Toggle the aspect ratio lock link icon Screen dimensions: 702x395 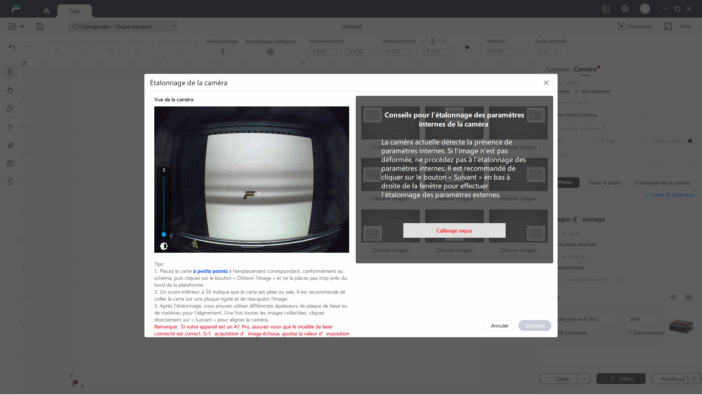pyautogui.click(x=433, y=41)
